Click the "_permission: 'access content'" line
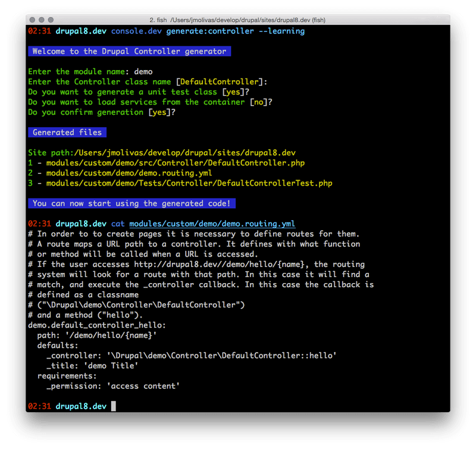The image size is (476, 449). pyautogui.click(x=113, y=386)
